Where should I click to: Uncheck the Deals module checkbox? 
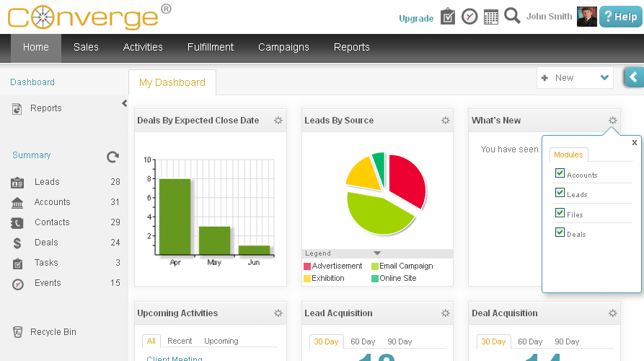click(560, 232)
